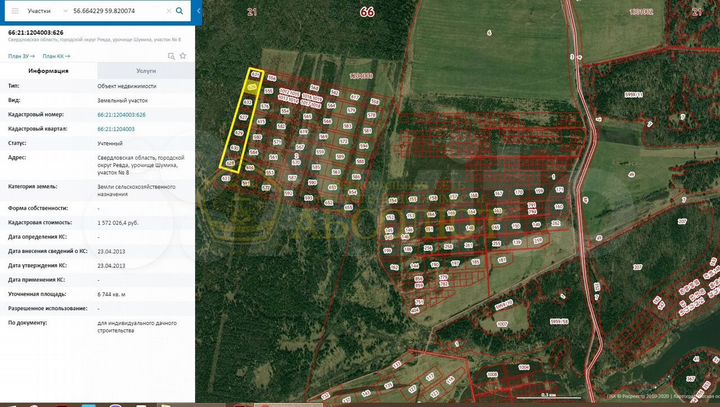Select для индивидуального дачного строительства value

click(x=137, y=327)
